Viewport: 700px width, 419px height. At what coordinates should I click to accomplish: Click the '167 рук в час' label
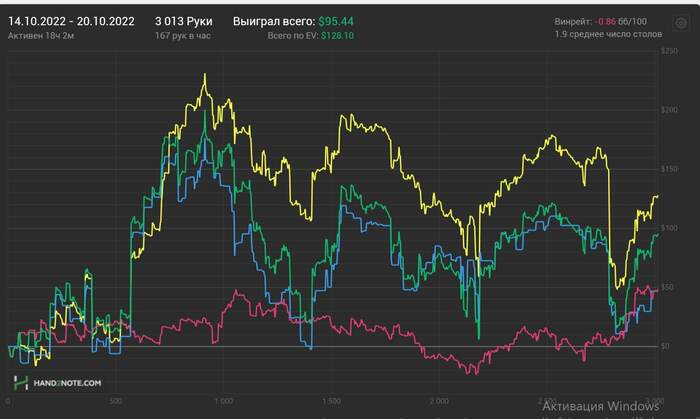(x=183, y=35)
